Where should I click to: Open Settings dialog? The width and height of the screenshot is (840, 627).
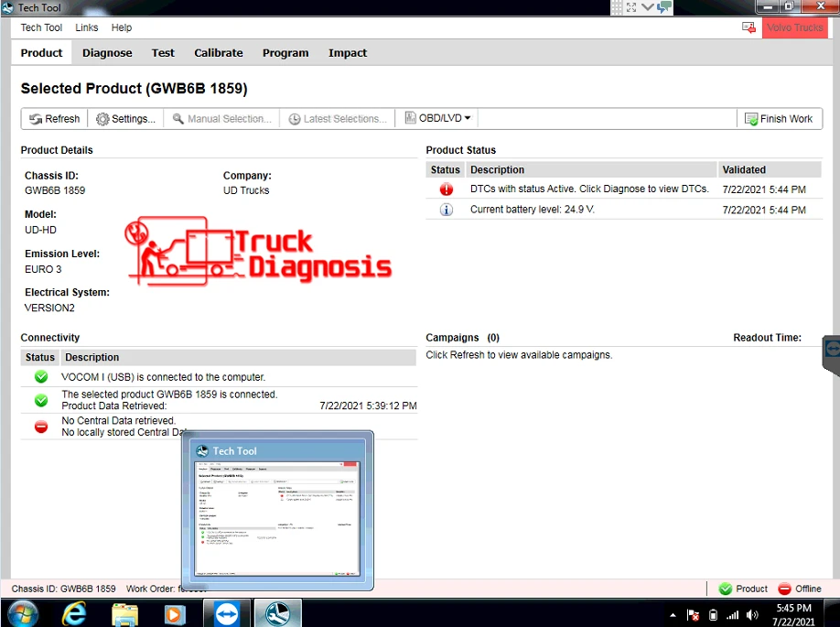coord(126,119)
